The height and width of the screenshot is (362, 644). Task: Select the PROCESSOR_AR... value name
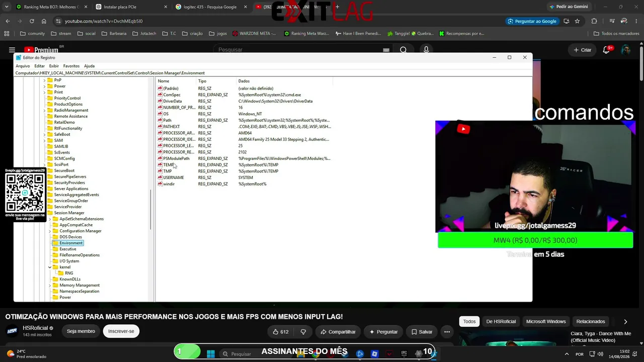point(179,133)
